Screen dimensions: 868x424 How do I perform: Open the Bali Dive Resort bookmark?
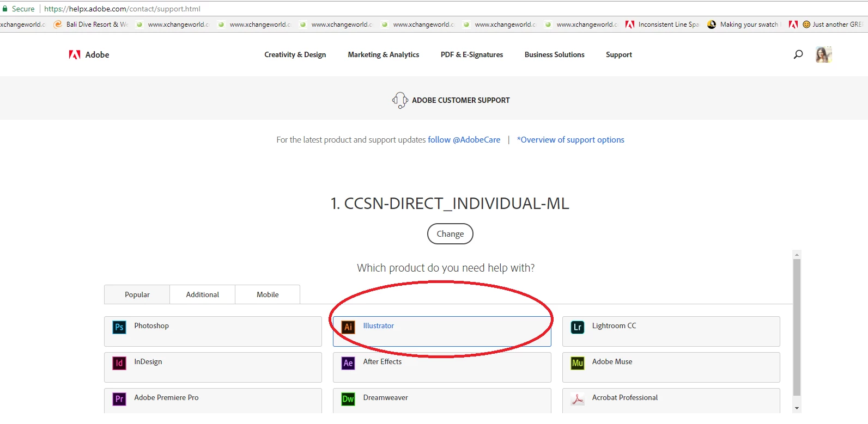91,24
